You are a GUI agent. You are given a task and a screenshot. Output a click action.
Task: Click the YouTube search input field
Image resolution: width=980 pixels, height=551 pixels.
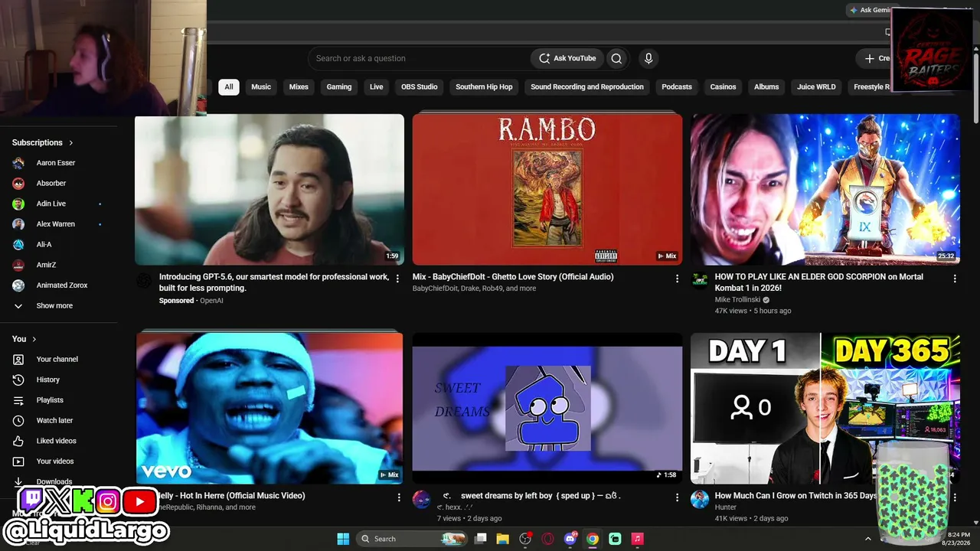coord(420,58)
